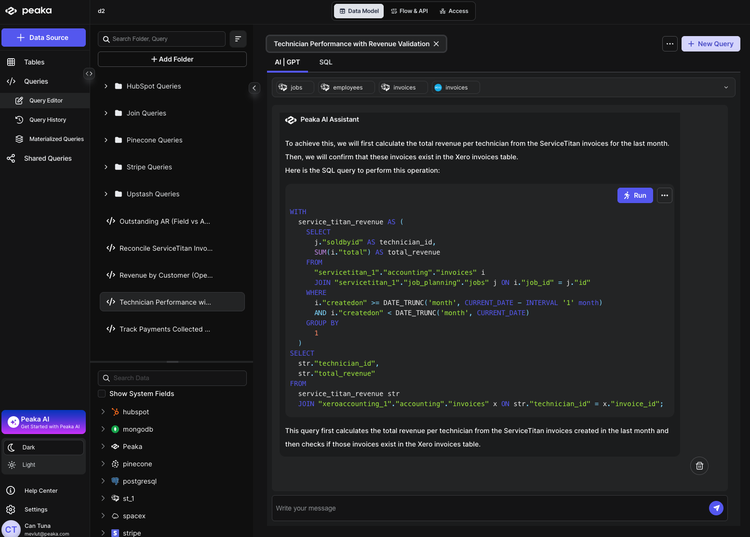Switch to Light theme
This screenshot has width=750, height=537.
click(x=27, y=464)
